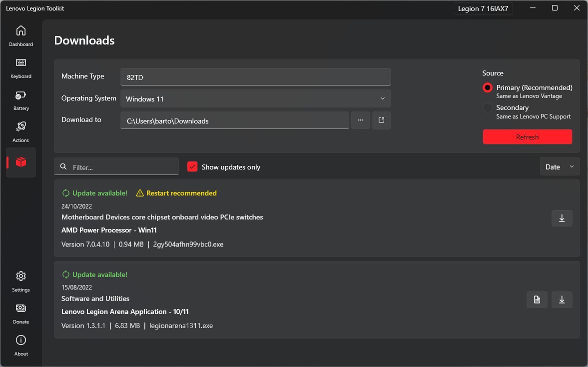This screenshot has height=367, width=588.
Task: Click 'Lenovo Legion Arena Application - 10/11' title
Action: point(125,311)
